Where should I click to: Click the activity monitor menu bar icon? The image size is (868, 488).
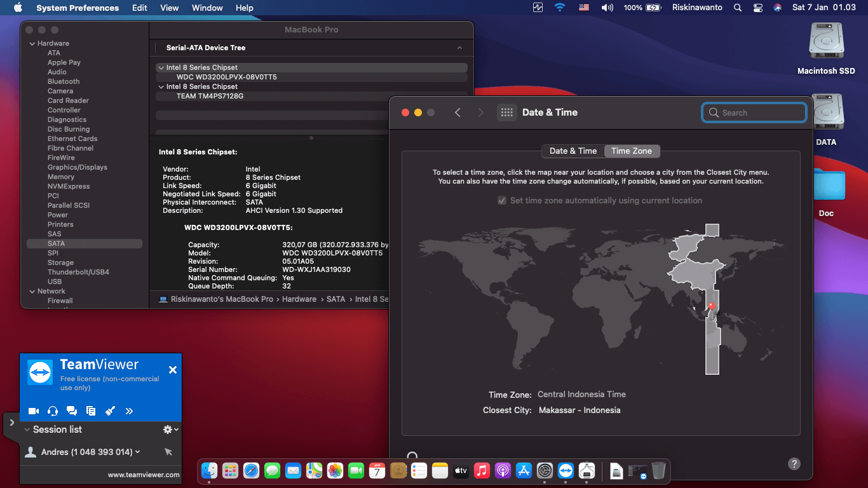tap(538, 8)
